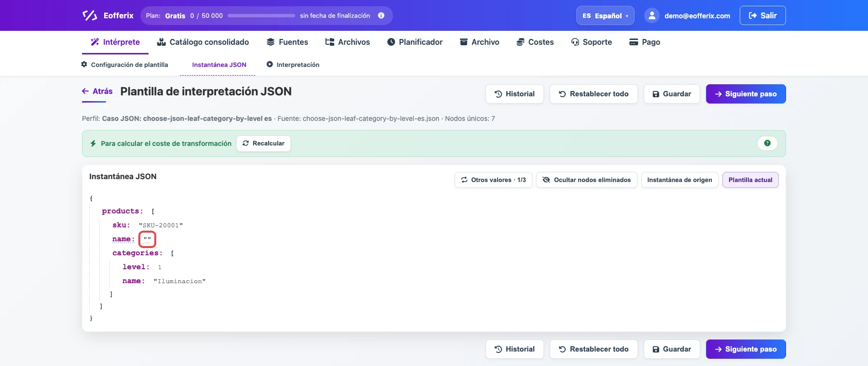
Task: Cycle Otros valores 1/3
Action: tap(493, 180)
